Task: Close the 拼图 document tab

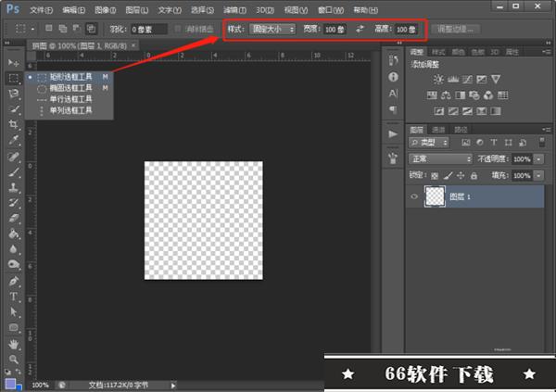Action: coord(133,45)
